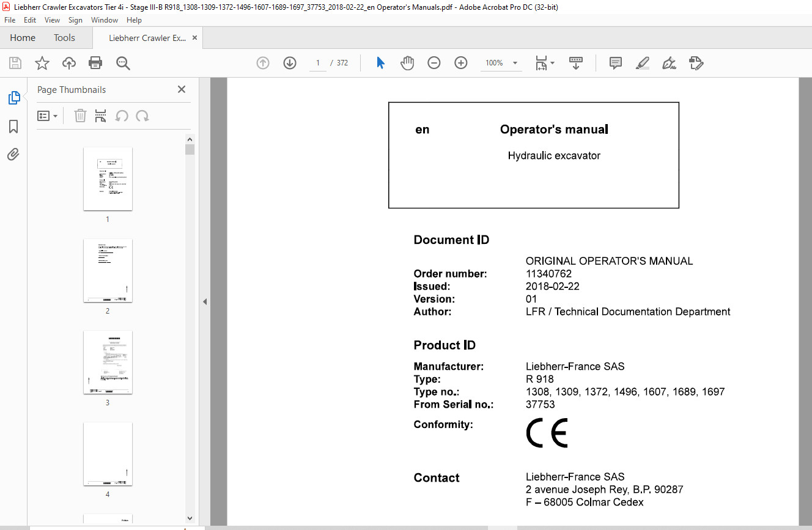812x530 pixels.
Task: Rotate pages counterclockwise icon
Action: [122, 116]
